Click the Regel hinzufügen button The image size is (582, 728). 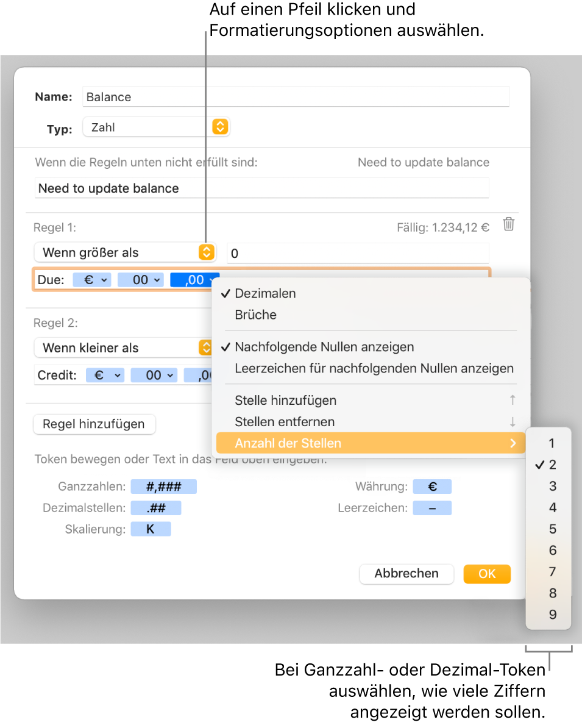94,424
